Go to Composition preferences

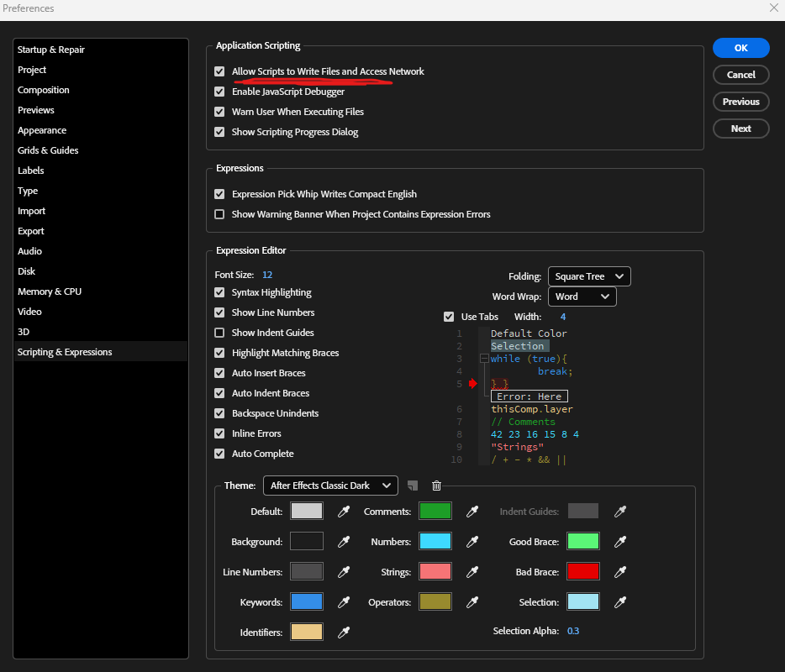coord(44,90)
